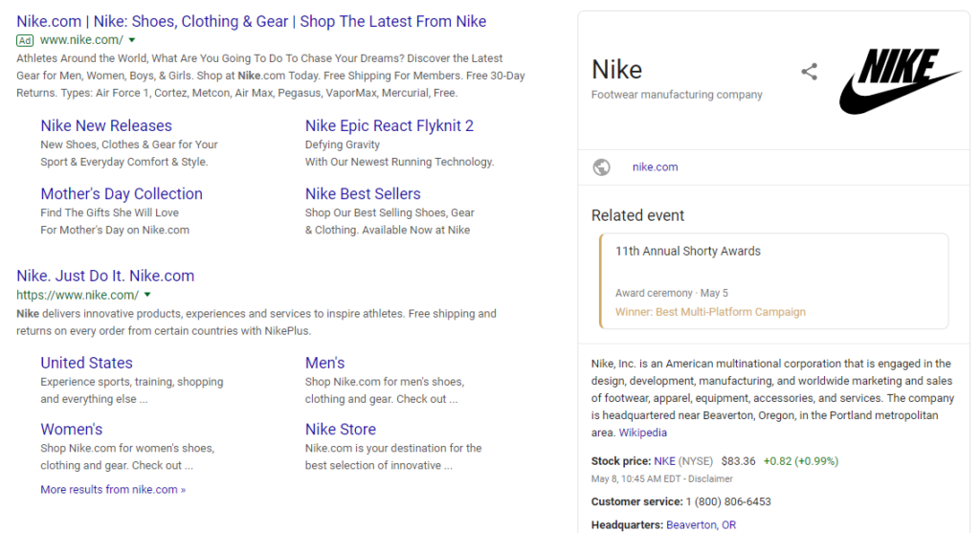
Task: Click the customer service number 1 (800) 806-6453
Action: pos(728,501)
